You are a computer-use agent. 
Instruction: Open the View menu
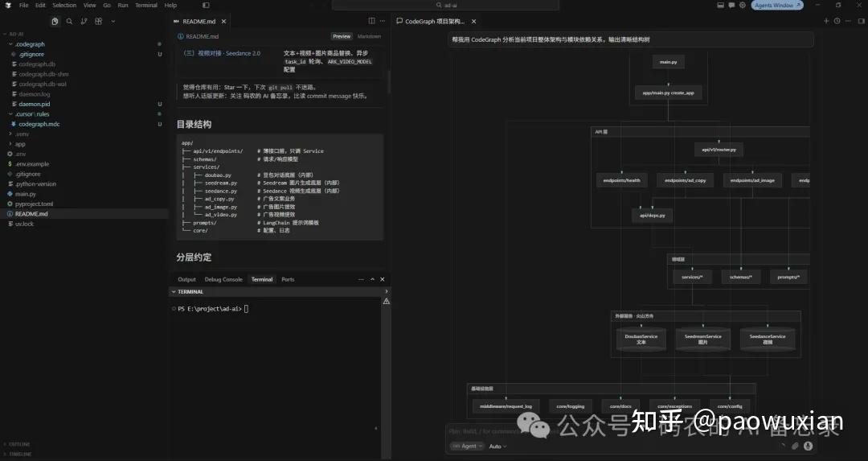coord(90,5)
